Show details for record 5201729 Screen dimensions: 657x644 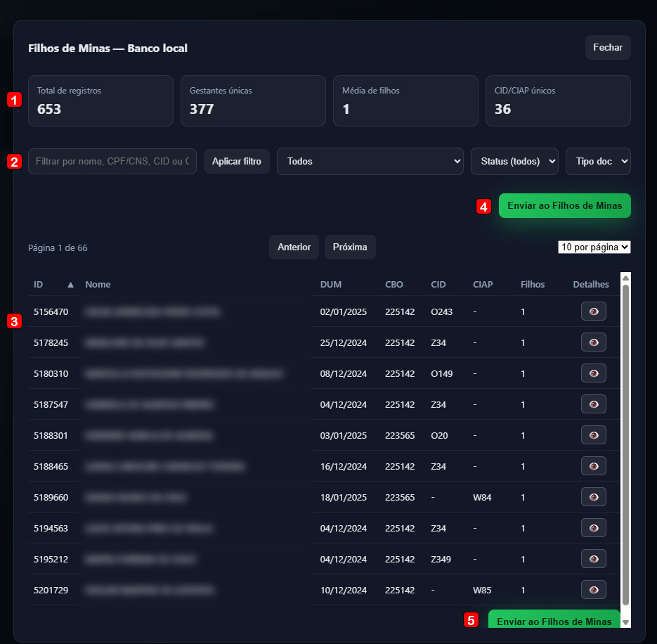click(593, 589)
